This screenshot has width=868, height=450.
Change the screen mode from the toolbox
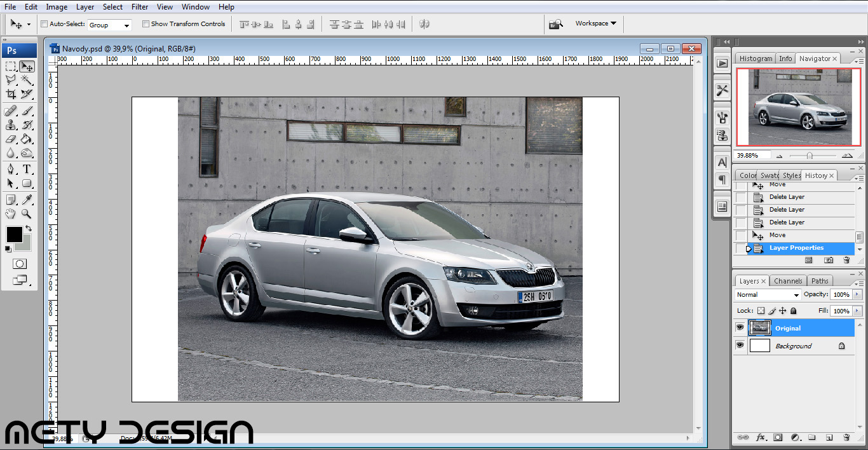(19, 279)
